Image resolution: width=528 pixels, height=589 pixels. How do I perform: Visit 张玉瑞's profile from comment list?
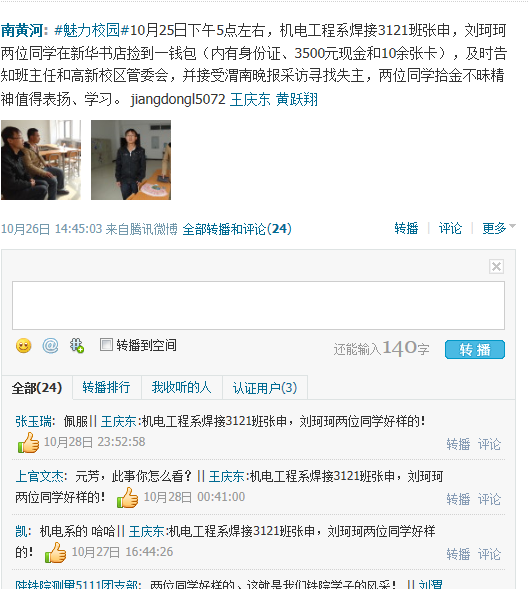point(33,421)
